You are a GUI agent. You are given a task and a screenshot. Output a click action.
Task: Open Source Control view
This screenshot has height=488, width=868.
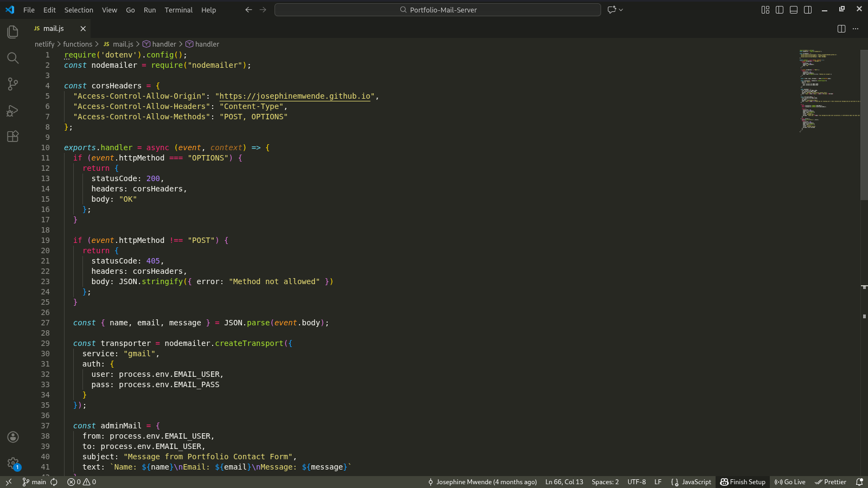click(x=12, y=84)
